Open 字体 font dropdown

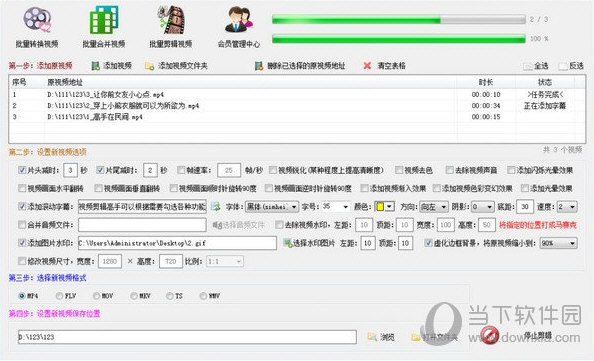pyautogui.click(x=272, y=207)
